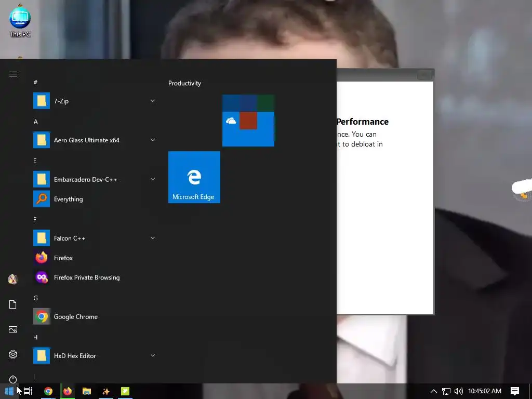Jump to letter A header
This screenshot has height=399, width=532.
36,122
